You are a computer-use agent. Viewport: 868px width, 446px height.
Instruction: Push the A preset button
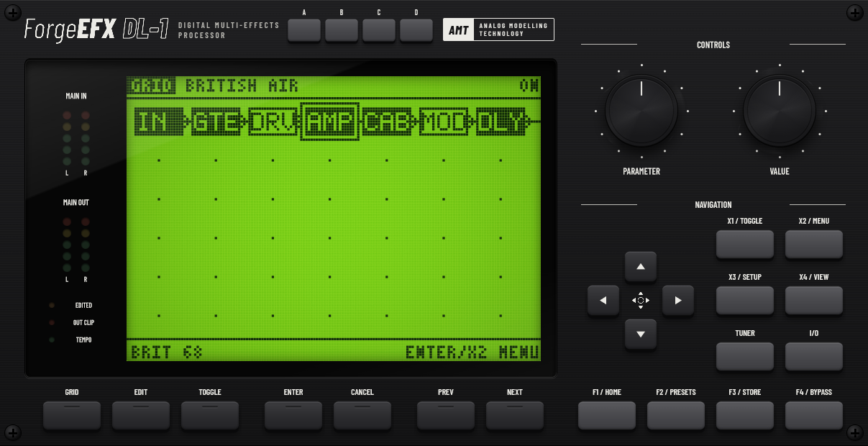pyautogui.click(x=304, y=29)
